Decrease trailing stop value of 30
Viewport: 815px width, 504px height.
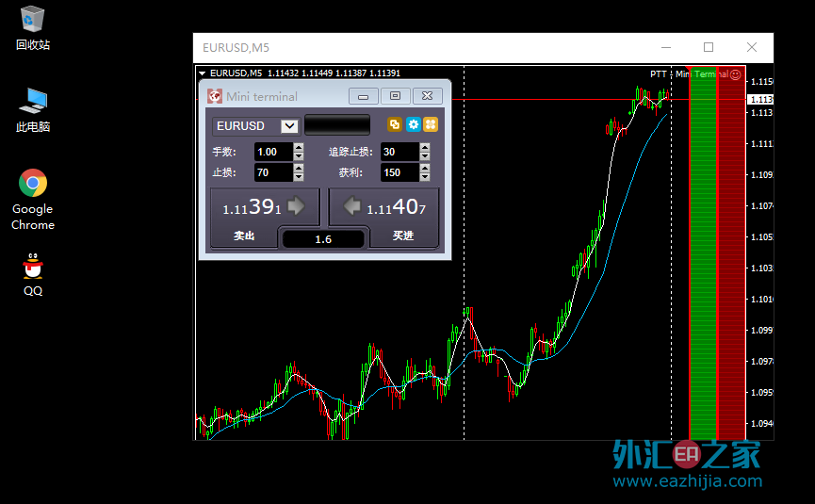[x=425, y=156]
